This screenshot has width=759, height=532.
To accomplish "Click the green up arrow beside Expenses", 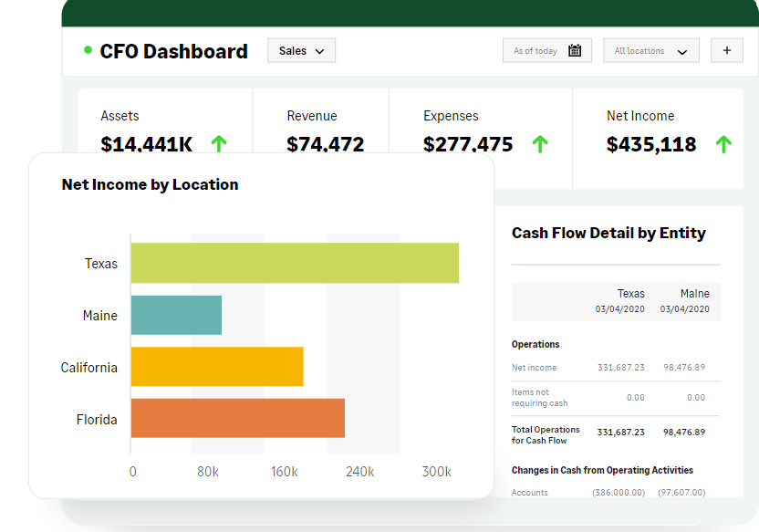I will [x=540, y=144].
